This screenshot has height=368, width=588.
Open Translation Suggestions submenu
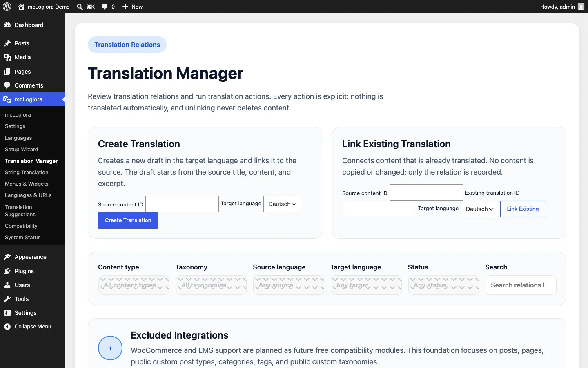[x=20, y=211]
